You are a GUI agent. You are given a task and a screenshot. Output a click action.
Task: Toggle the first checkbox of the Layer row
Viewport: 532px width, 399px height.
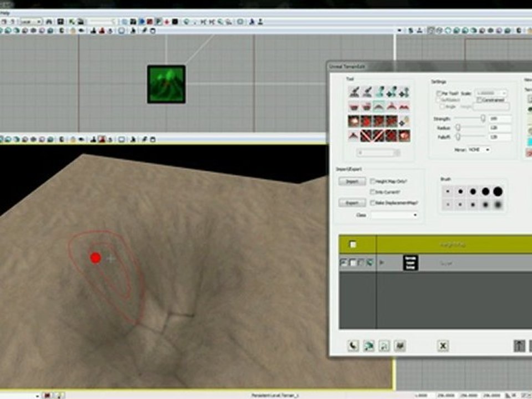344,262
